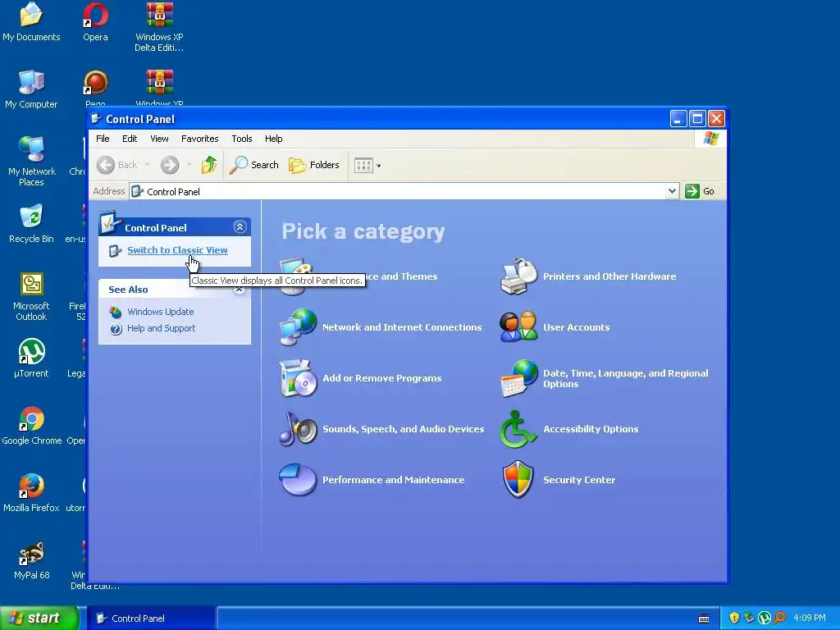
Task: Click the security shield system tray icon
Action: pos(734,619)
